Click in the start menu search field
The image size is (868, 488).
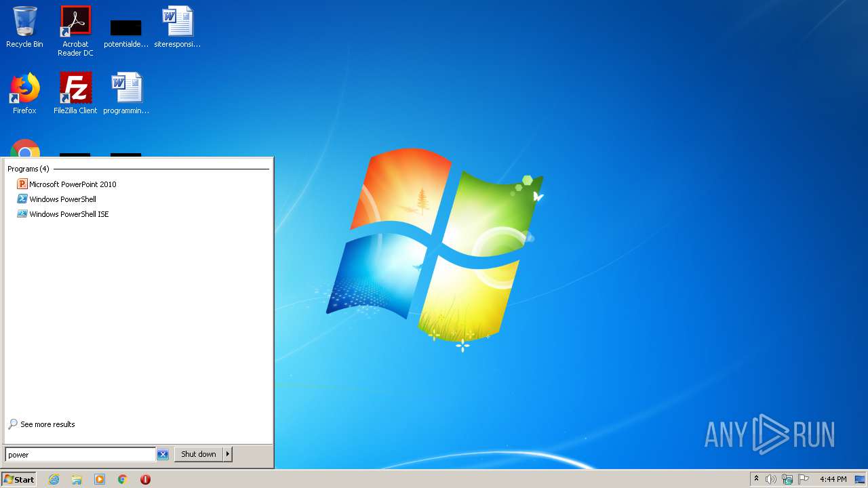pos(80,455)
